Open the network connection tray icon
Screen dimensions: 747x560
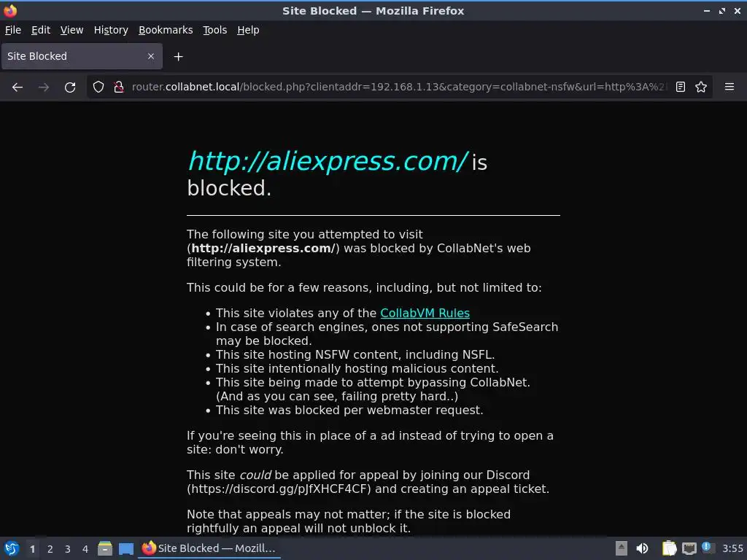click(689, 548)
